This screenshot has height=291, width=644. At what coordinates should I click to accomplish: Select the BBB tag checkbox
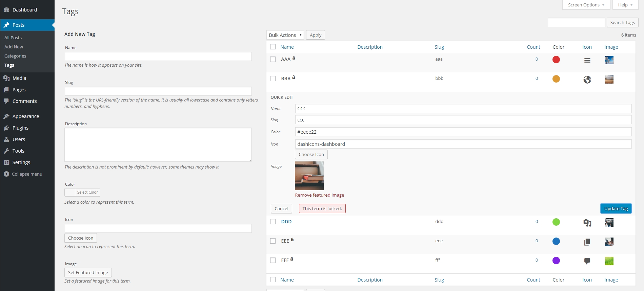[x=273, y=79]
